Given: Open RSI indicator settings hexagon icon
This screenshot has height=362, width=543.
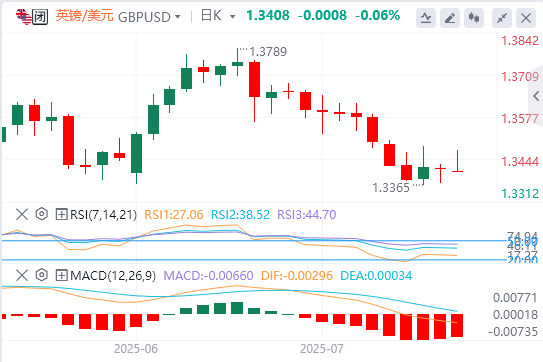Looking at the screenshot, I should (42, 214).
